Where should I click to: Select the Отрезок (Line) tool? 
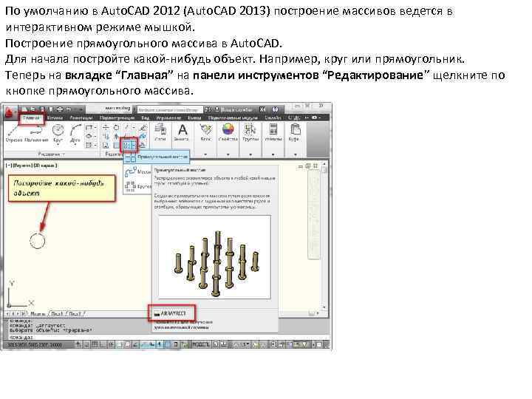[14, 134]
